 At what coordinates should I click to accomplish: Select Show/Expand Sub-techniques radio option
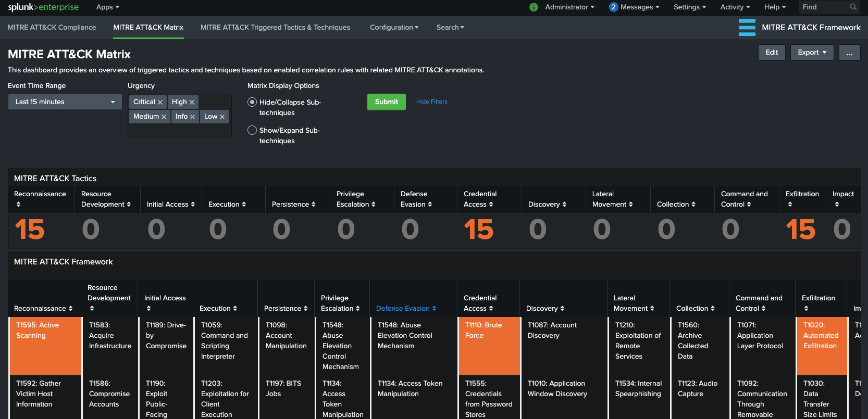click(x=252, y=131)
